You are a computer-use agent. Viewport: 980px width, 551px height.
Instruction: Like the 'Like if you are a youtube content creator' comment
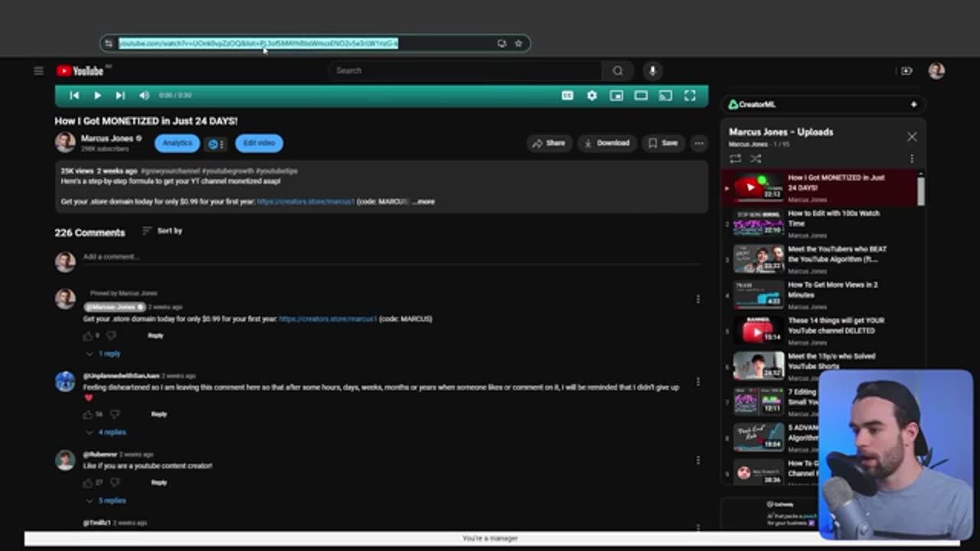[x=87, y=483]
